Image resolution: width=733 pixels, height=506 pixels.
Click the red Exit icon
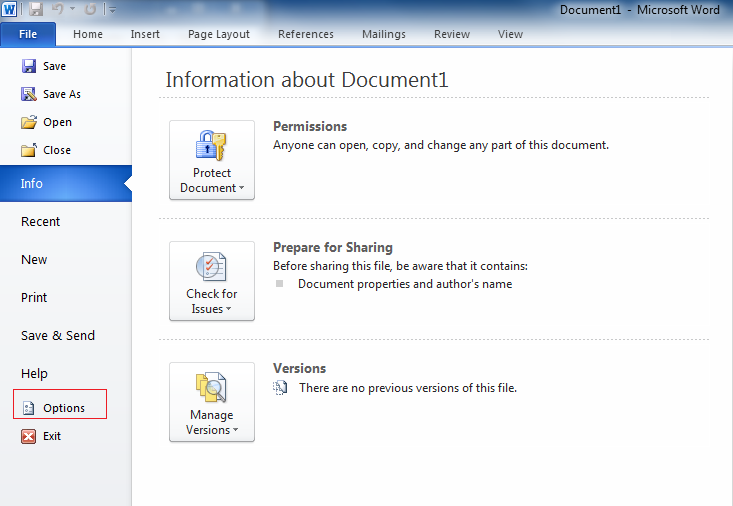tap(29, 436)
